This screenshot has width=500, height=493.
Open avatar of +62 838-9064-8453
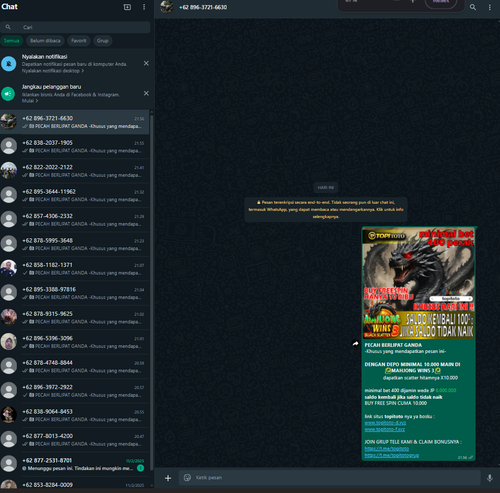[9, 415]
